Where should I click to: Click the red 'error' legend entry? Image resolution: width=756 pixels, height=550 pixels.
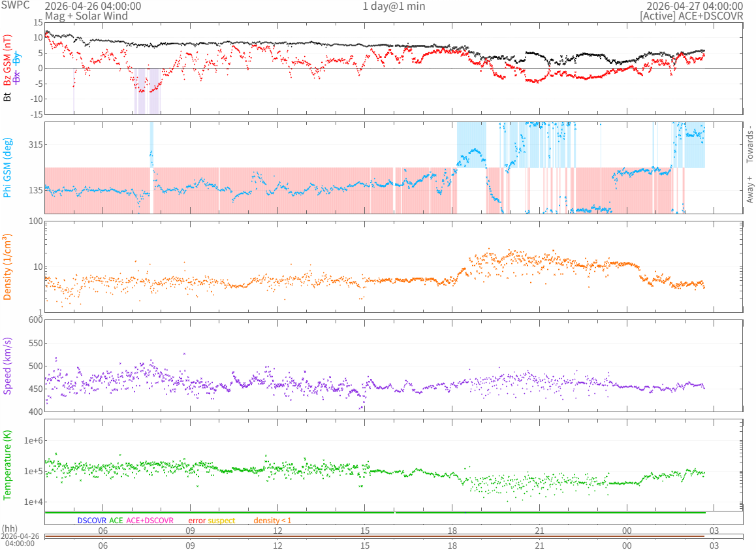point(197,521)
